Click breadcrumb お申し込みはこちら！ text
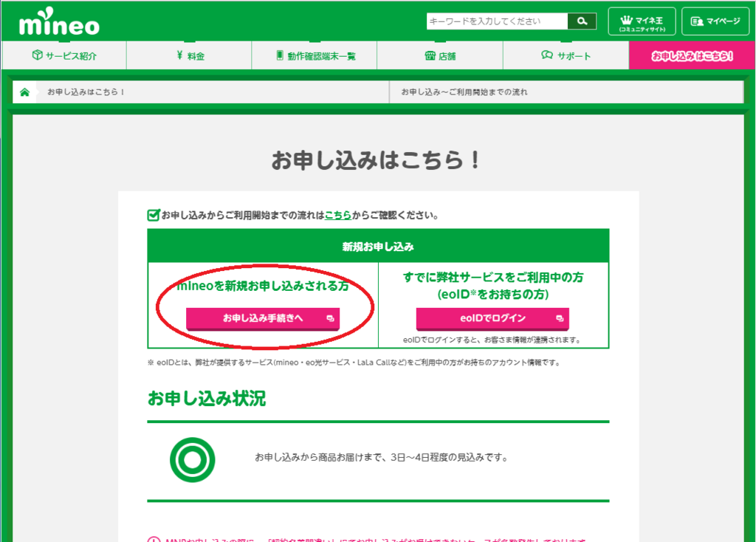Viewport: 756px width, 542px height. [86, 92]
